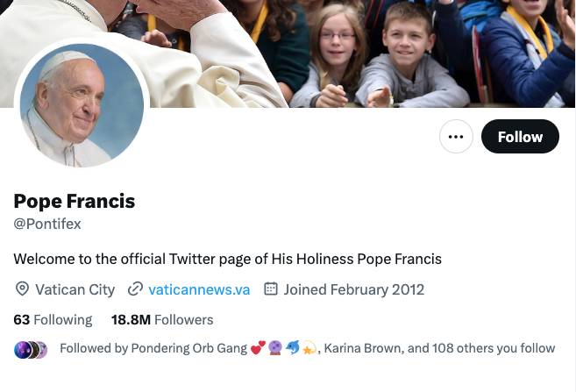Screen dimensions: 576x392
Task: Click the Vatican City location text
Action: point(75,289)
